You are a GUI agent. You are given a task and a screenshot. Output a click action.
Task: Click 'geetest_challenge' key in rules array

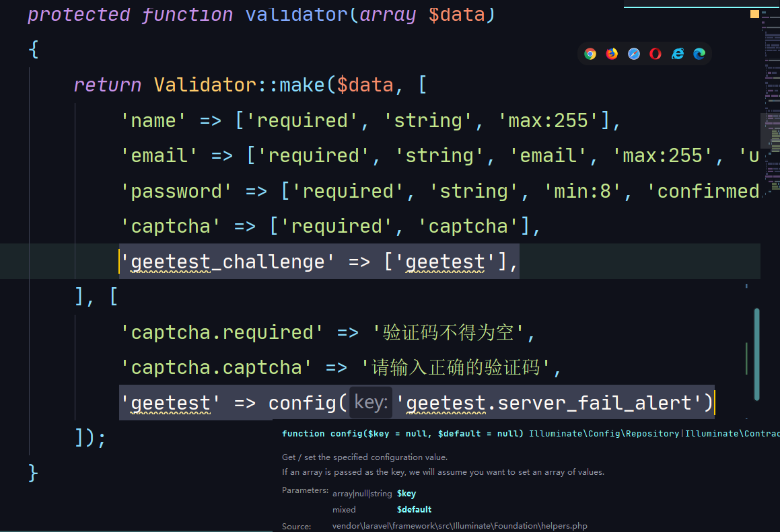[x=227, y=262]
